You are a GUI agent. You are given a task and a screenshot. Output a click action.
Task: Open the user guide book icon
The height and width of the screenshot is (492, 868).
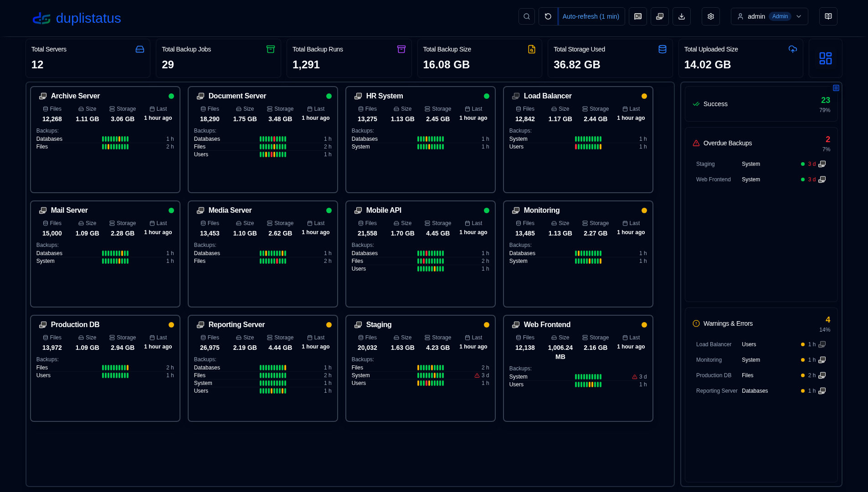click(828, 16)
